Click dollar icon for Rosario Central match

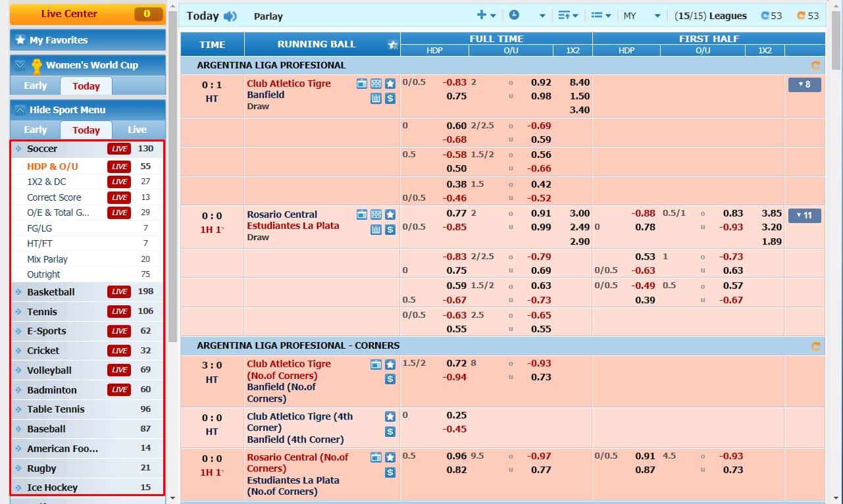point(390,230)
